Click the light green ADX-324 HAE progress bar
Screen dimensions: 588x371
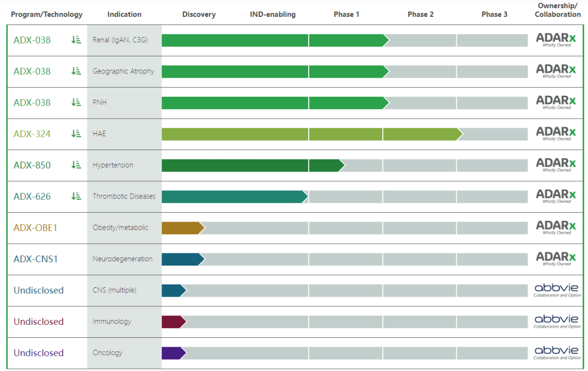310,134
